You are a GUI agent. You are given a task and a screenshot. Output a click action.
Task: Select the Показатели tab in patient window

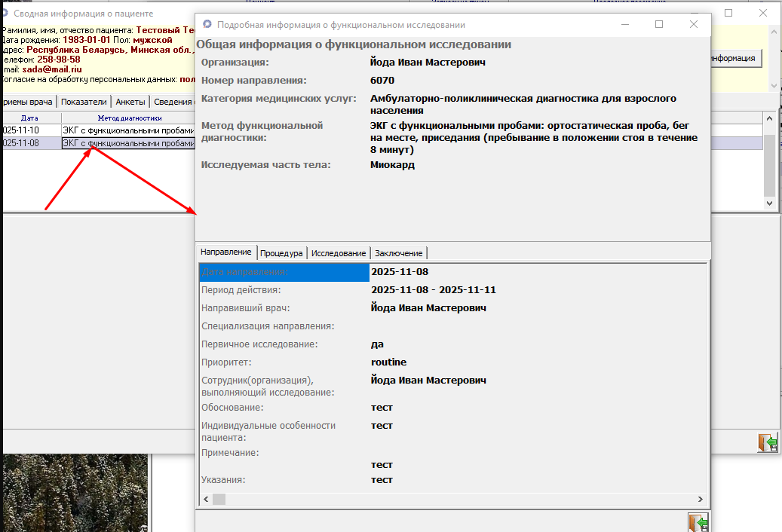(x=84, y=102)
